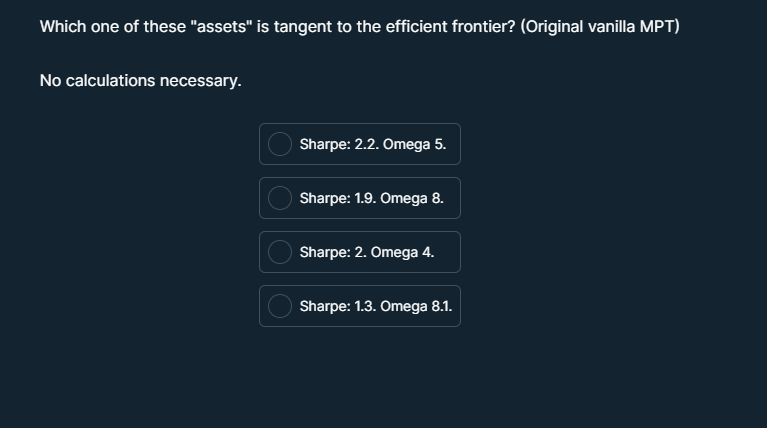Click the 'Sharpe: 2. Omega 4.' answer label
767x428 pixels.
coord(366,252)
